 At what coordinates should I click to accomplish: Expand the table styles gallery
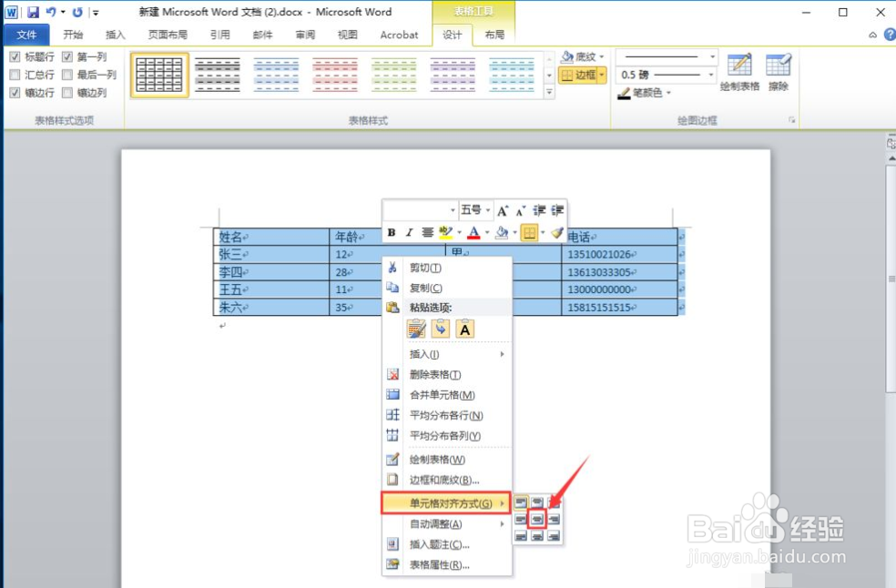[x=551, y=92]
